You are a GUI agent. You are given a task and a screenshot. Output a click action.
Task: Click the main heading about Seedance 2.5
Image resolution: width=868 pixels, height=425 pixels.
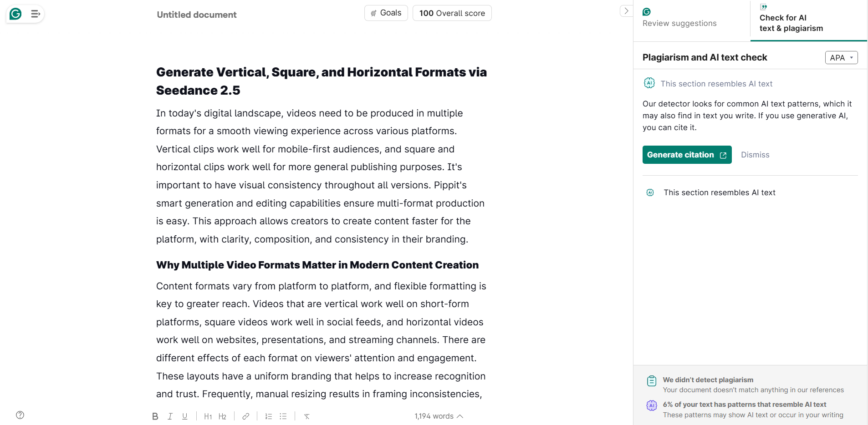pos(322,81)
